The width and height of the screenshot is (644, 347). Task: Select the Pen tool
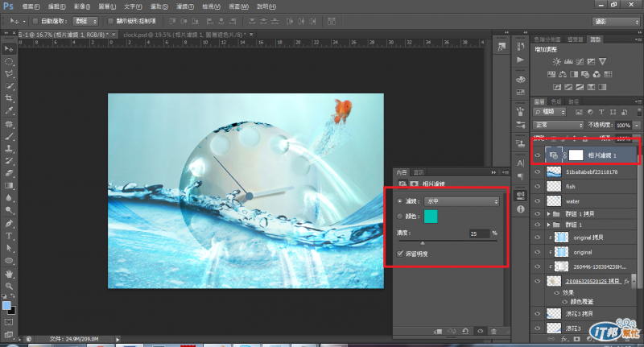pyautogui.click(x=9, y=223)
